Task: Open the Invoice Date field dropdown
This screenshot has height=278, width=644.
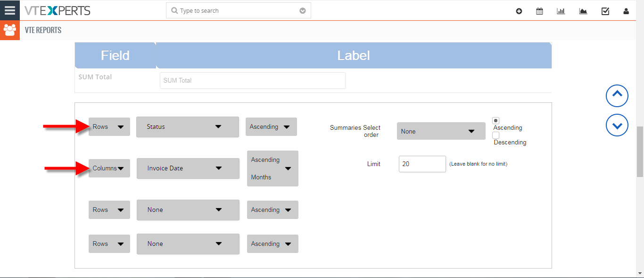Action: [188, 168]
